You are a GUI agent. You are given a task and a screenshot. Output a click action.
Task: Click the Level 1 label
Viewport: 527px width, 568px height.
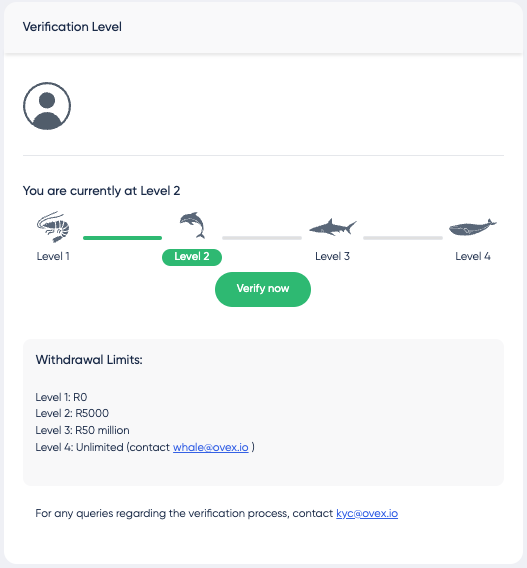(53, 256)
